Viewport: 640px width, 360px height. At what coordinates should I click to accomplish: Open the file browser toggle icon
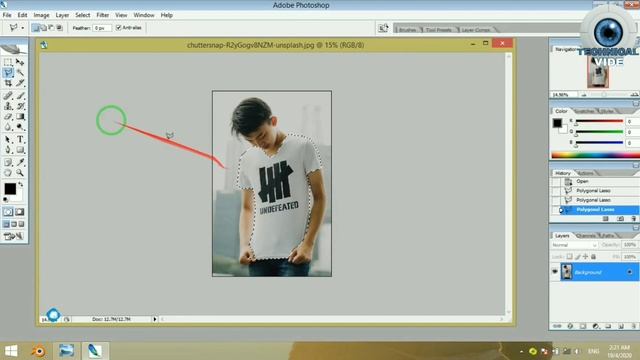pos(383,28)
